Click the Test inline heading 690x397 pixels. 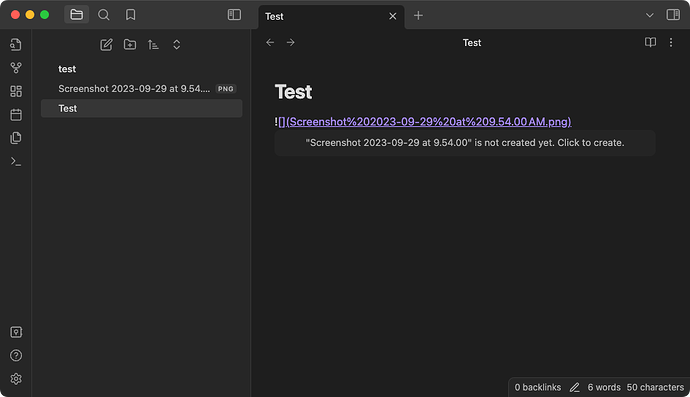click(294, 92)
